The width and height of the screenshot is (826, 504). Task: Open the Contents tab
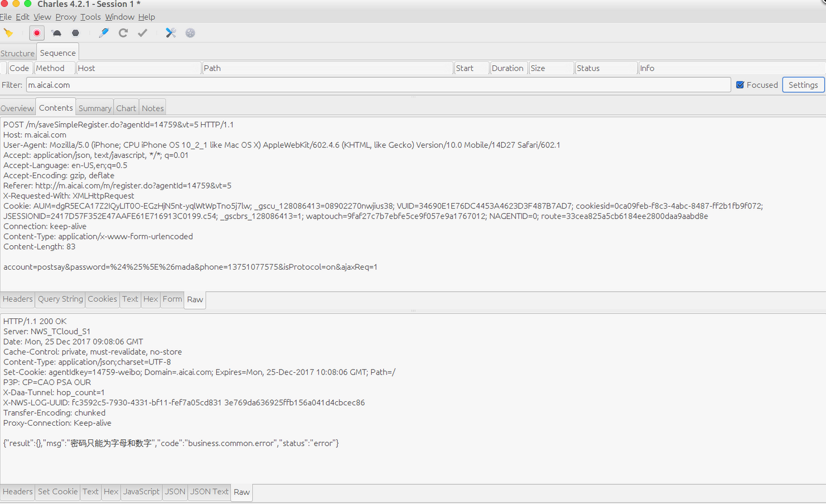[x=56, y=108]
